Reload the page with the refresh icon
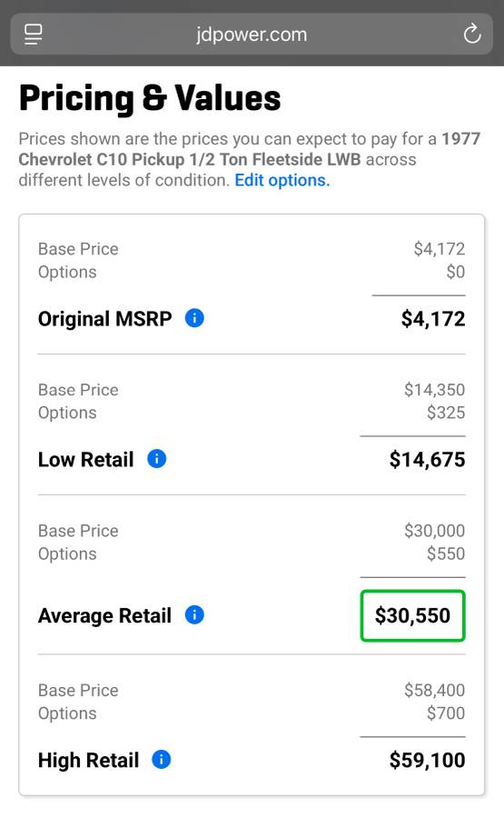Image resolution: width=504 pixels, height=818 pixels. point(471,35)
